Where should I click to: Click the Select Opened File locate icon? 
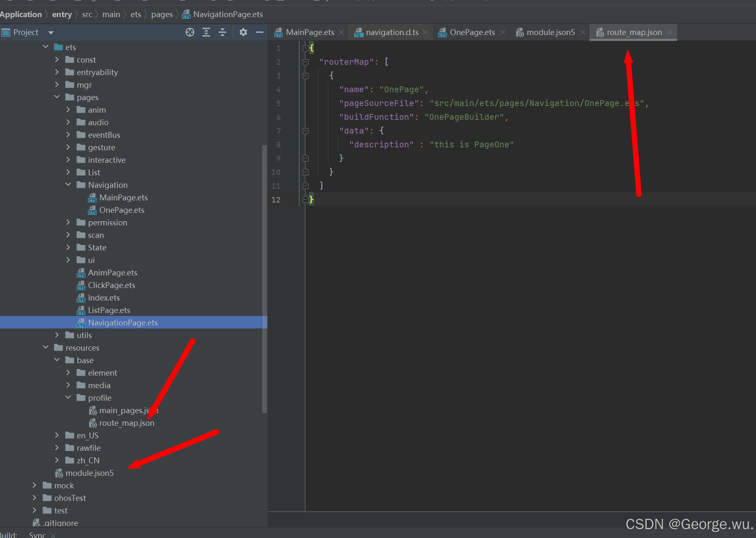click(190, 32)
